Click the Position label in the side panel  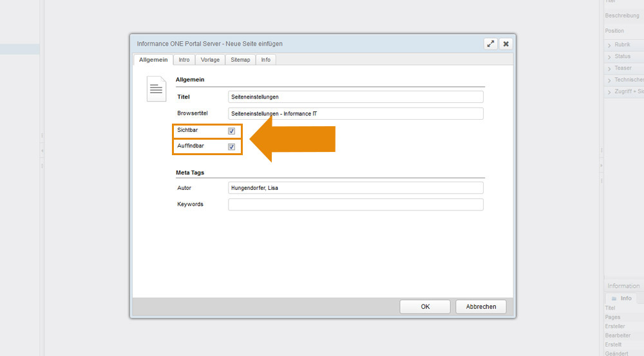click(614, 31)
